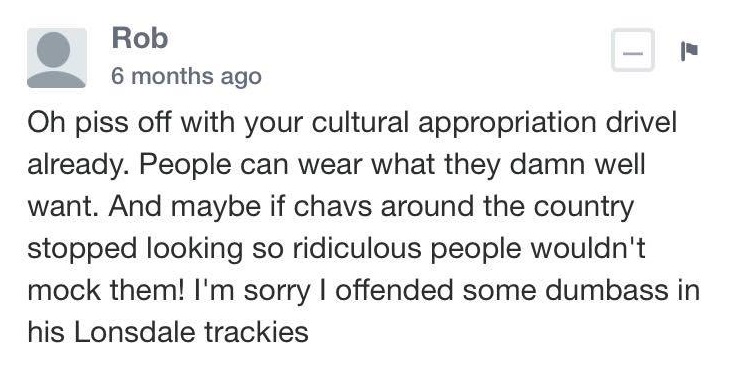Image resolution: width=747 pixels, height=367 pixels.
Task: Click the words 'mock them!' in the comment
Action: click(105, 290)
